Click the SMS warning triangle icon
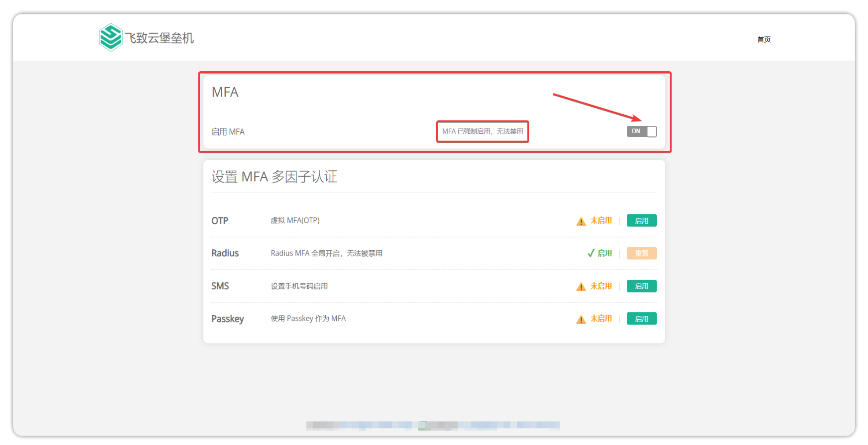The image size is (868, 445). pos(581,287)
